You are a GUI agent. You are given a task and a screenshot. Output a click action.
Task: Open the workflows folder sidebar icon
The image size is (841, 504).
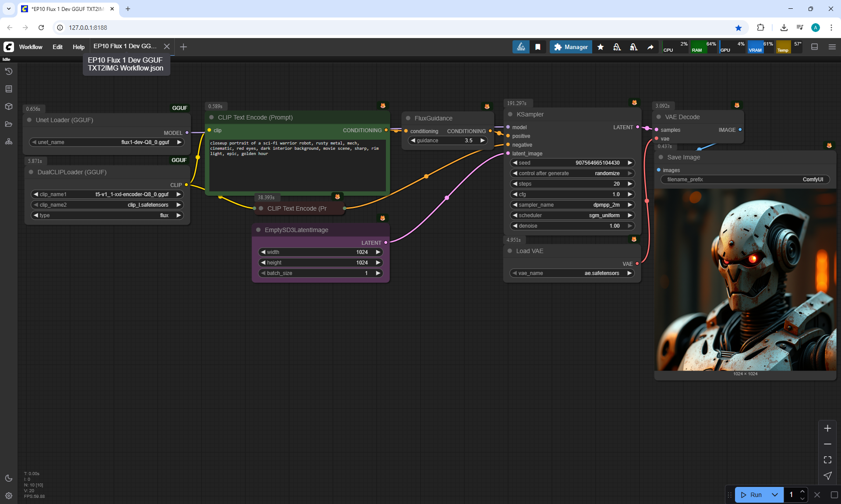point(9,124)
